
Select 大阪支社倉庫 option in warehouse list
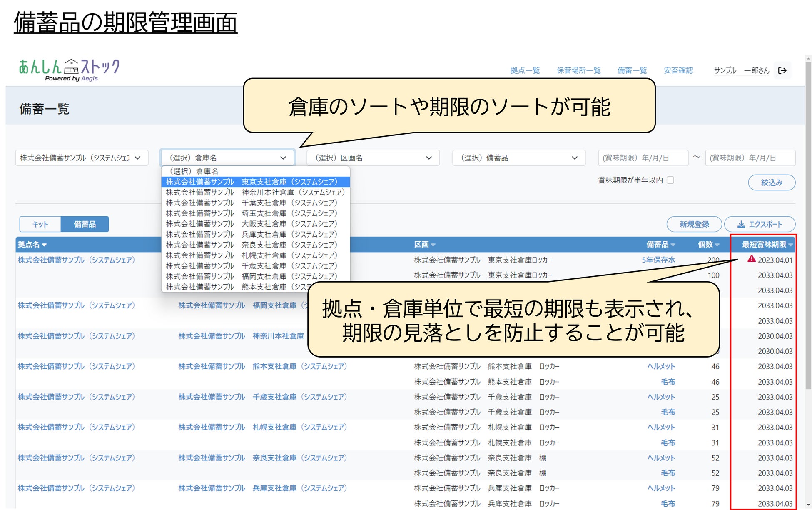coord(255,224)
